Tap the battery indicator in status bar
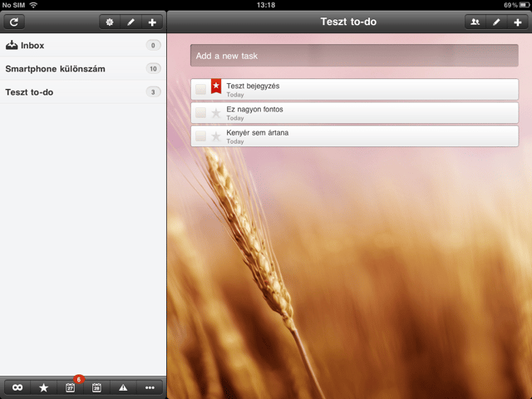532x399 pixels. pyautogui.click(x=525, y=5)
